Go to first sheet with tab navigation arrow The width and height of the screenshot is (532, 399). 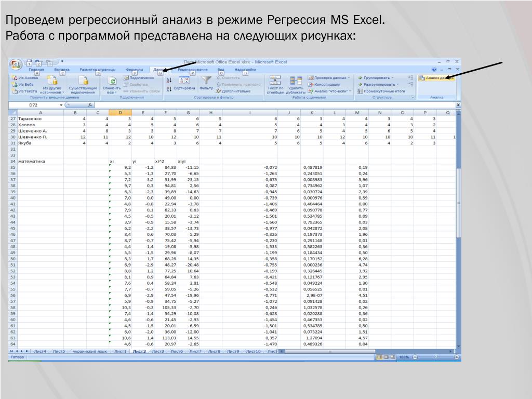(11, 351)
